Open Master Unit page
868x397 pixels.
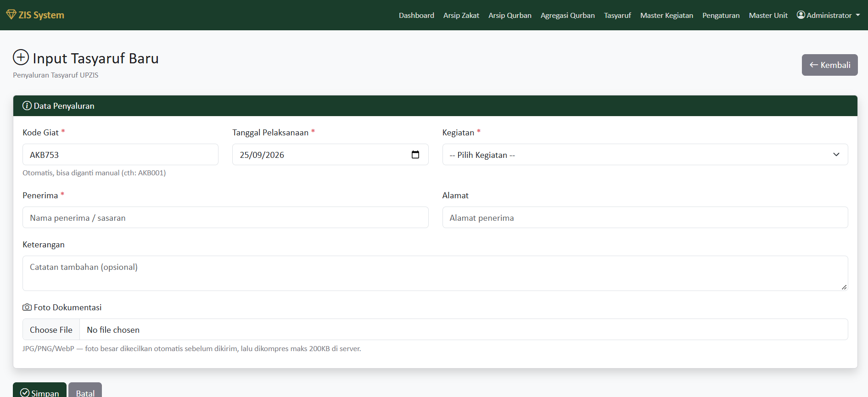pyautogui.click(x=768, y=15)
